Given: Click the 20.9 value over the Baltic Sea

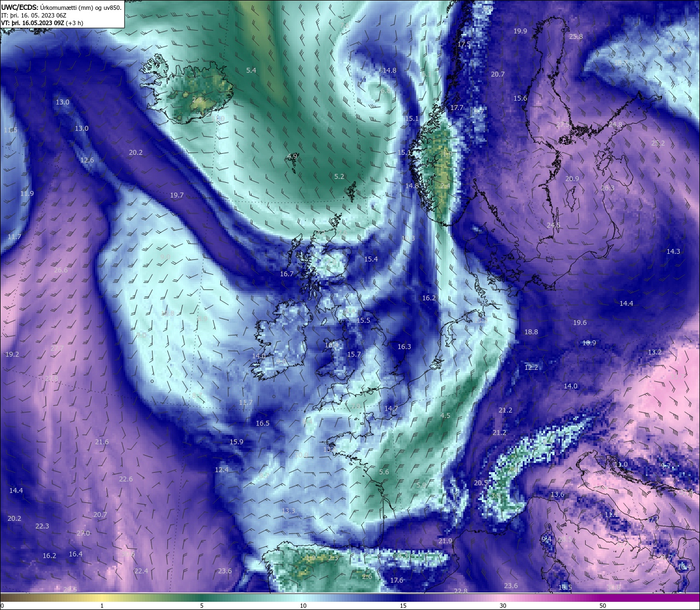Looking at the screenshot, I should coord(572,179).
